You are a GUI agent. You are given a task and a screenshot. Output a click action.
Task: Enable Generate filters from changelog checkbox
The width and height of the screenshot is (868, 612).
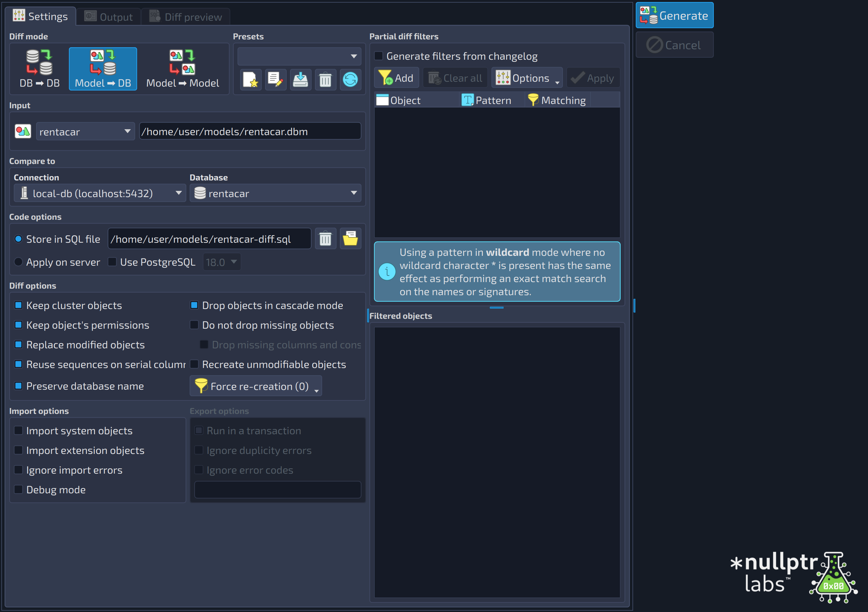379,56
